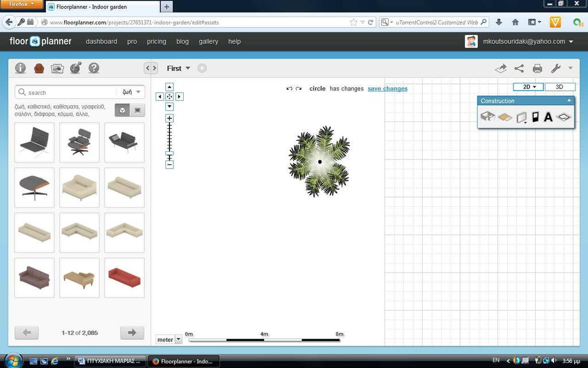Open a new browser tab
Viewport: 588px width, 368px height.
167,6
